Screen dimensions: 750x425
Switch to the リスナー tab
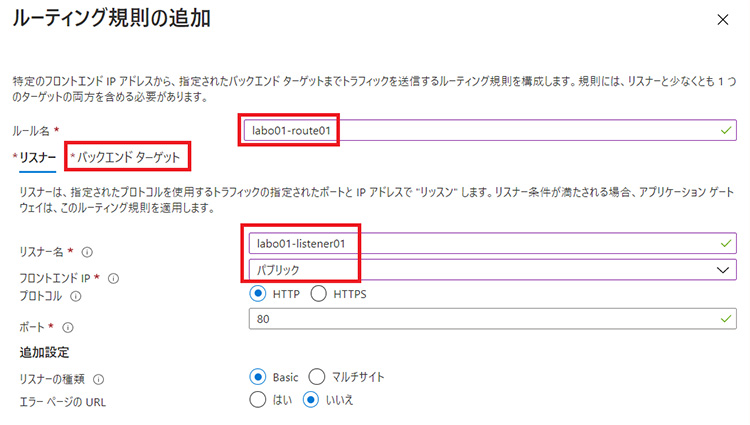(x=34, y=157)
